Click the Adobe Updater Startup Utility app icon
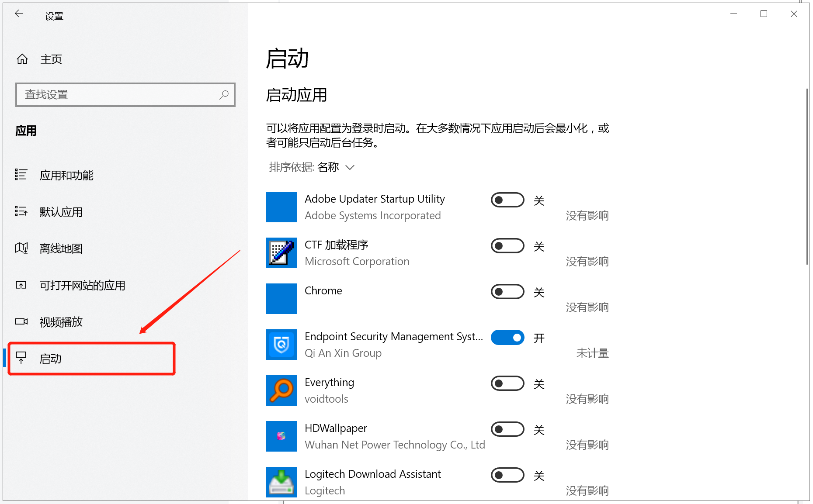The height and width of the screenshot is (504, 813). (281, 207)
